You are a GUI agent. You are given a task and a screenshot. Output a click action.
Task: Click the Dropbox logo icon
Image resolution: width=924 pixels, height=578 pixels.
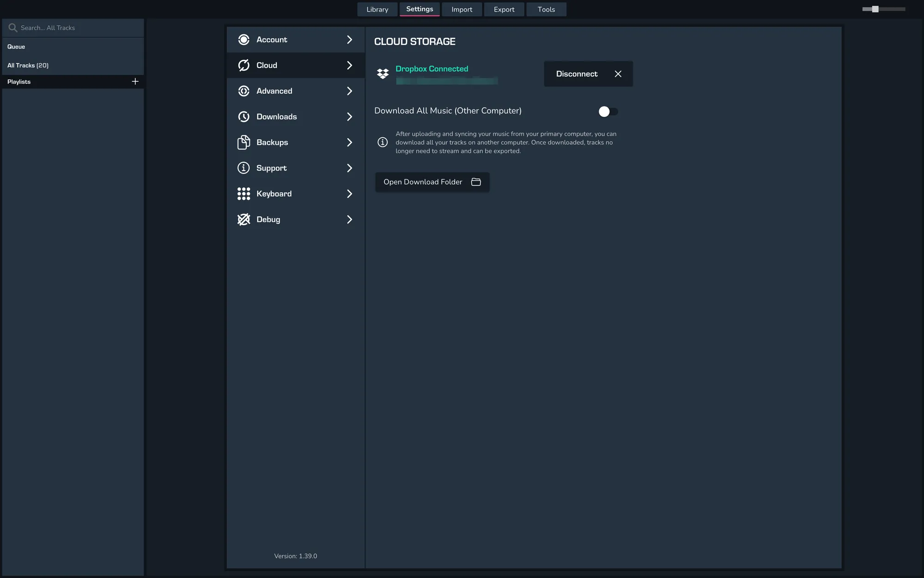[383, 74]
